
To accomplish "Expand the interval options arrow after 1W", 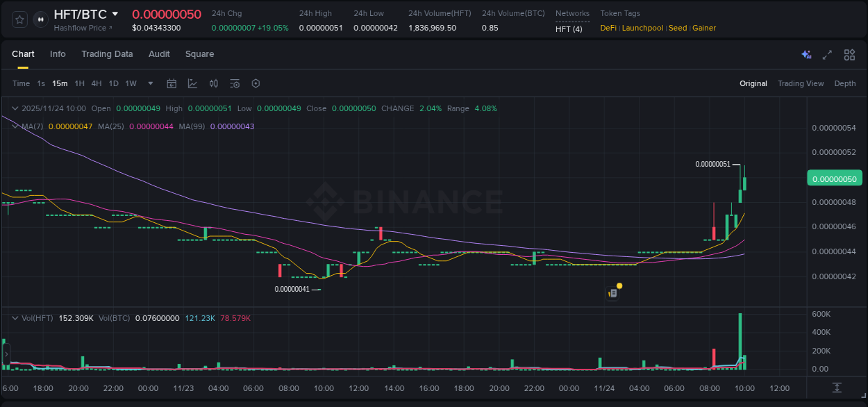I will coord(150,83).
